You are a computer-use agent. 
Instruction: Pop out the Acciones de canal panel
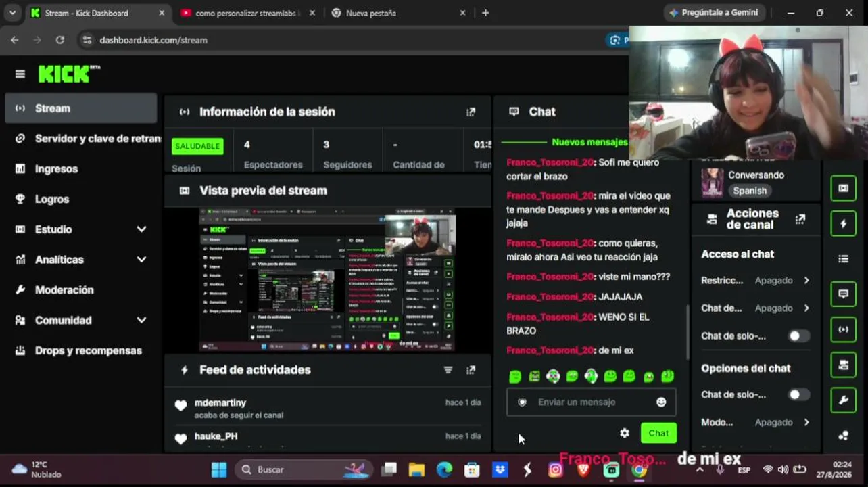pos(800,219)
